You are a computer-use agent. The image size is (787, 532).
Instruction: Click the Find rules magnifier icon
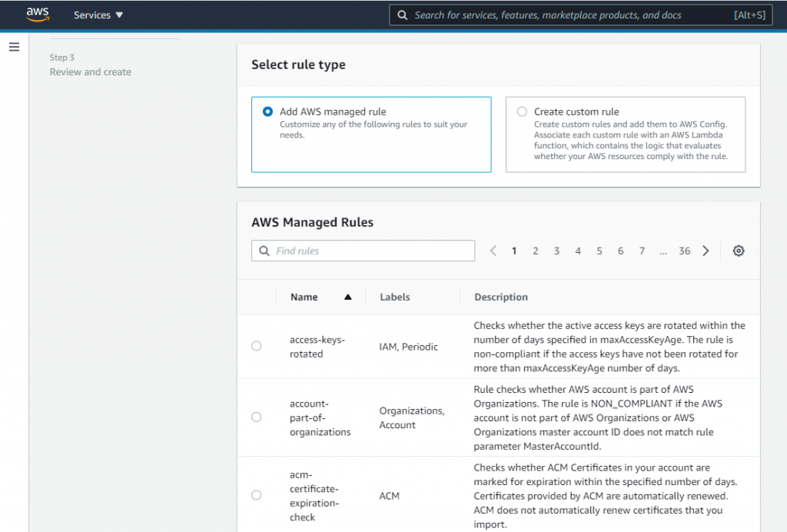coord(264,251)
